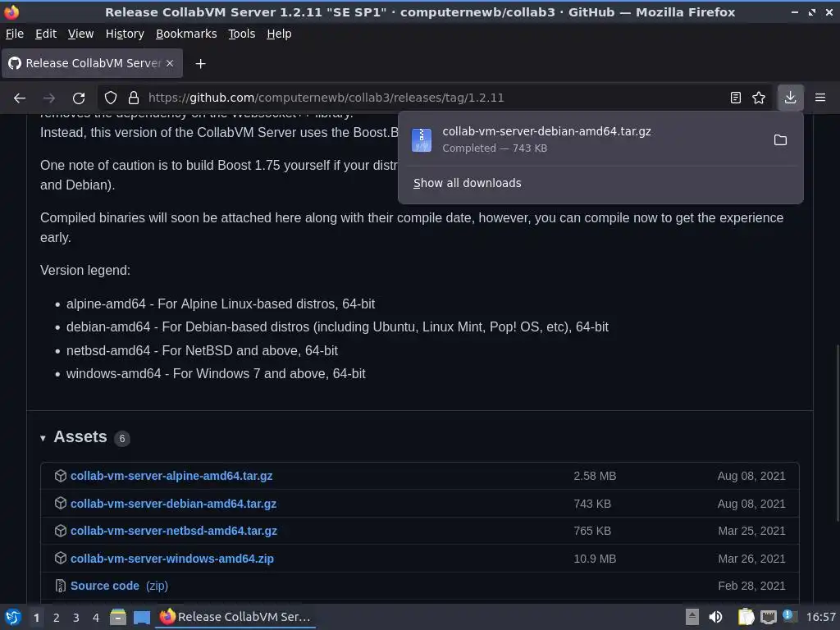Download Source code (zip)
The width and height of the screenshot is (840, 630).
pos(119,586)
